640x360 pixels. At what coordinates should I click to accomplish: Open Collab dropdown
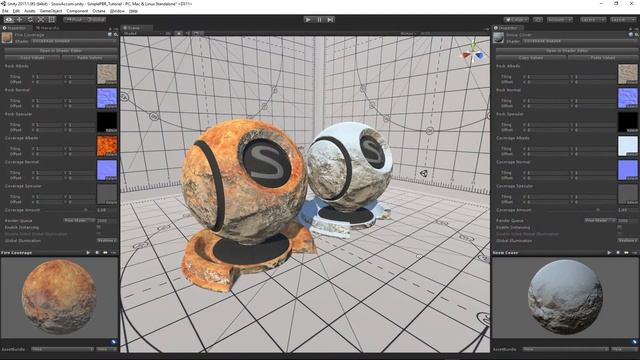(516, 20)
